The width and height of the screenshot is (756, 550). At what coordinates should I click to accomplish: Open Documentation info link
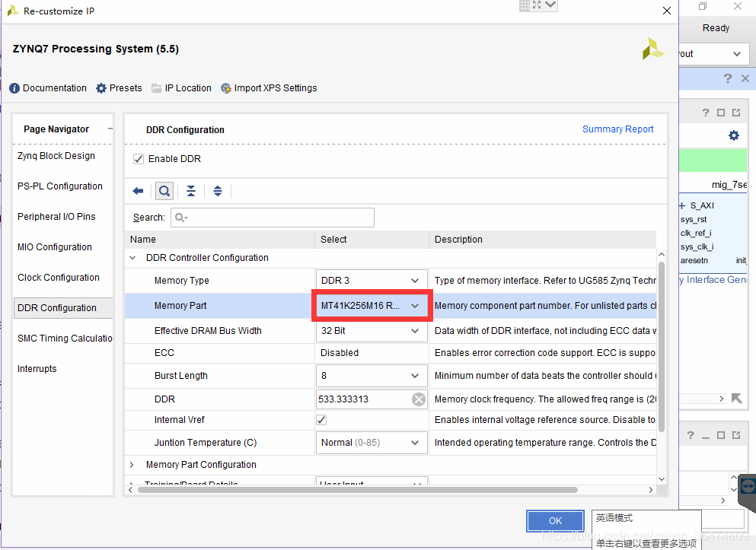point(48,88)
